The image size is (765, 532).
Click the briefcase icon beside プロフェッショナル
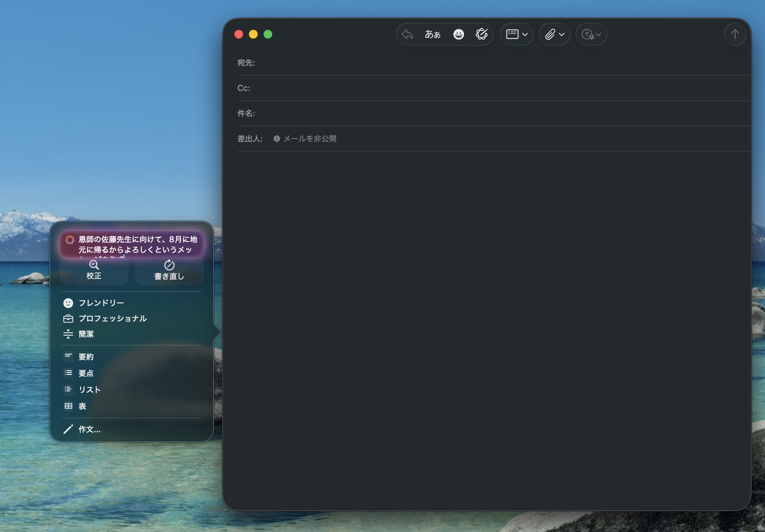coord(68,319)
